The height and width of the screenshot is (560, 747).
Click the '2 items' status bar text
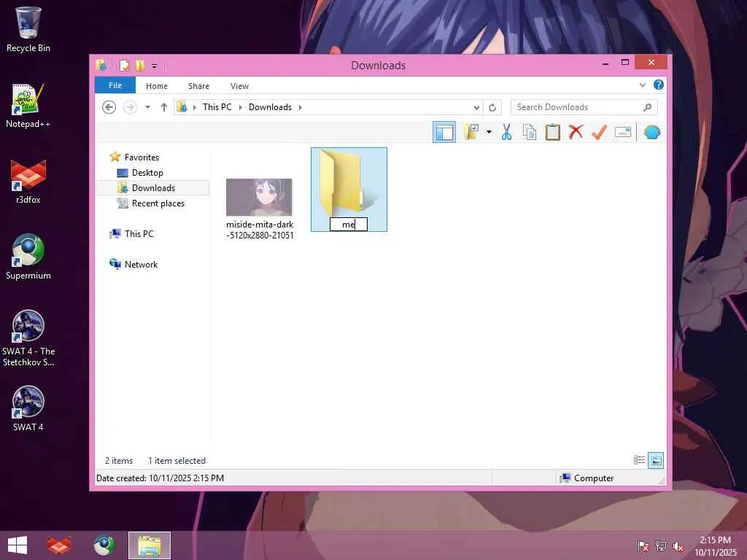pyautogui.click(x=119, y=461)
